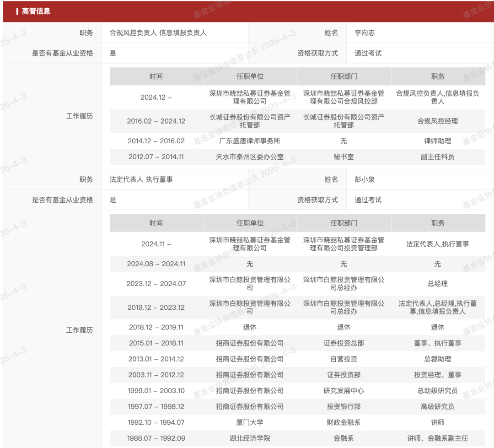Click the 2003.11 – 2012.12 time cell

pyautogui.click(x=156, y=375)
